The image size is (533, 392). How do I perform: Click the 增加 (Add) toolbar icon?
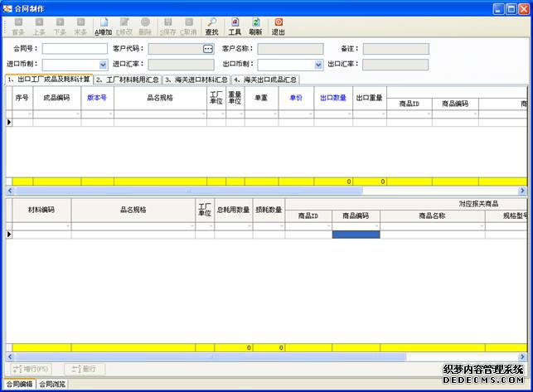pos(104,27)
